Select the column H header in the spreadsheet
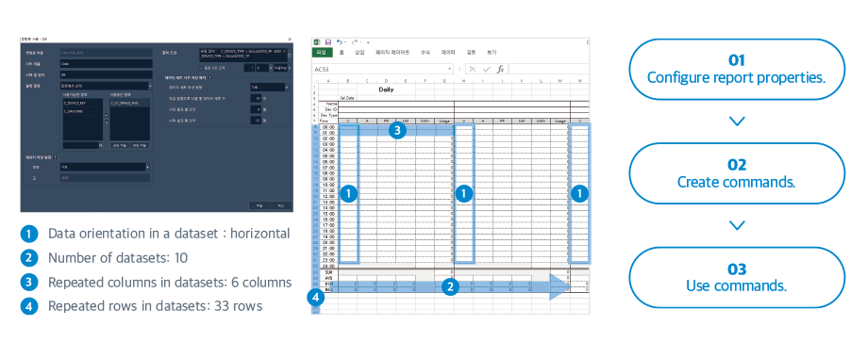The height and width of the screenshot is (342, 868). 464,81
